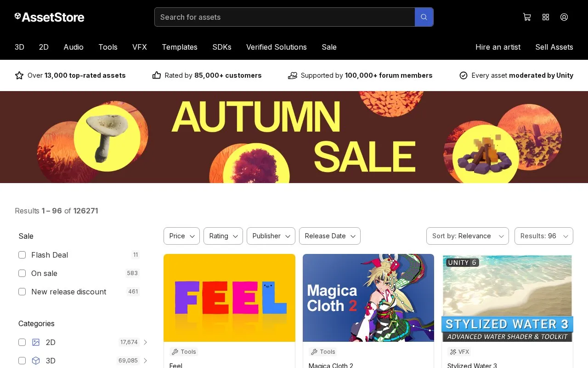Click the star icon beside top-rated assets
Image resolution: width=588 pixels, height=368 pixels.
[x=19, y=75]
